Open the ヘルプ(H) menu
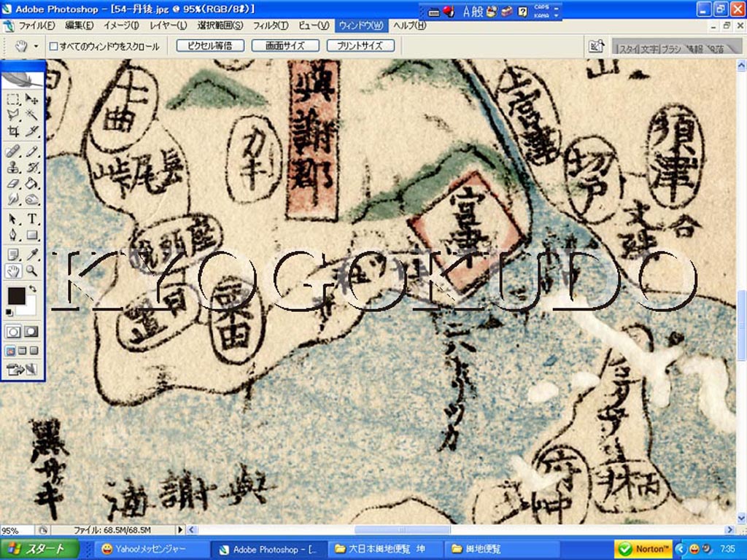The width and height of the screenshot is (747, 560). point(409,26)
